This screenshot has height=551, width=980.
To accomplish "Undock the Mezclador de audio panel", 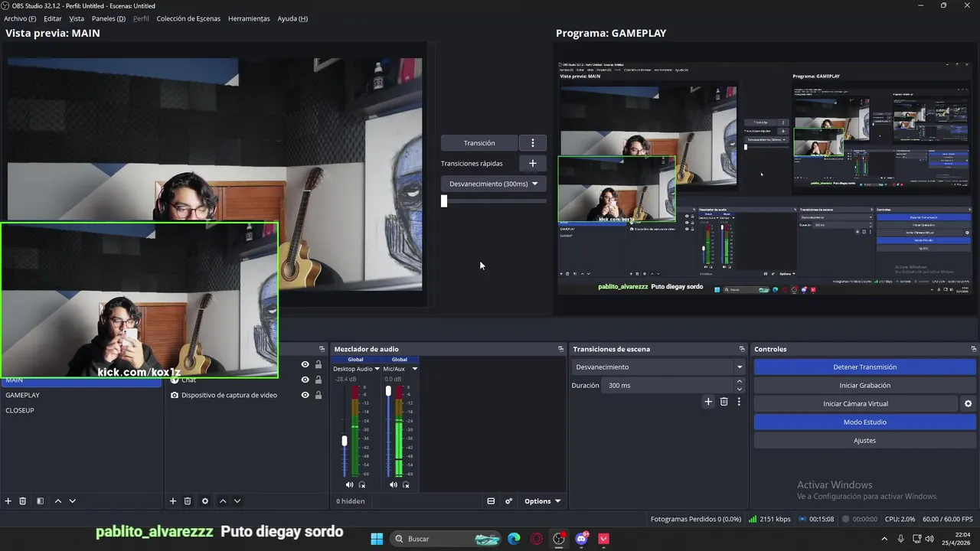I will click(x=560, y=349).
